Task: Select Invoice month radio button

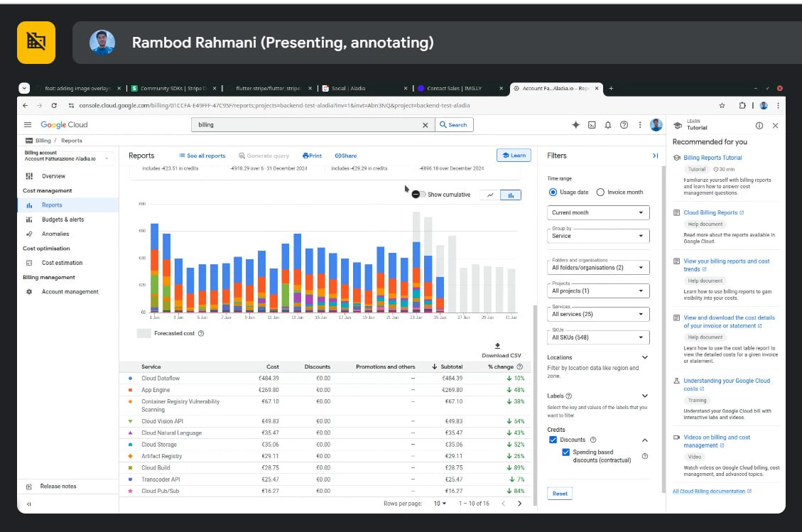Action: [600, 192]
